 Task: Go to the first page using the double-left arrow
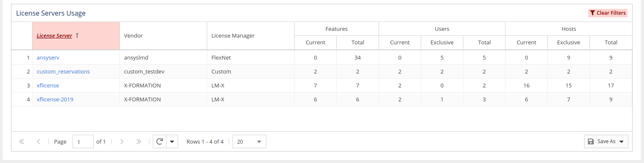(x=22, y=141)
